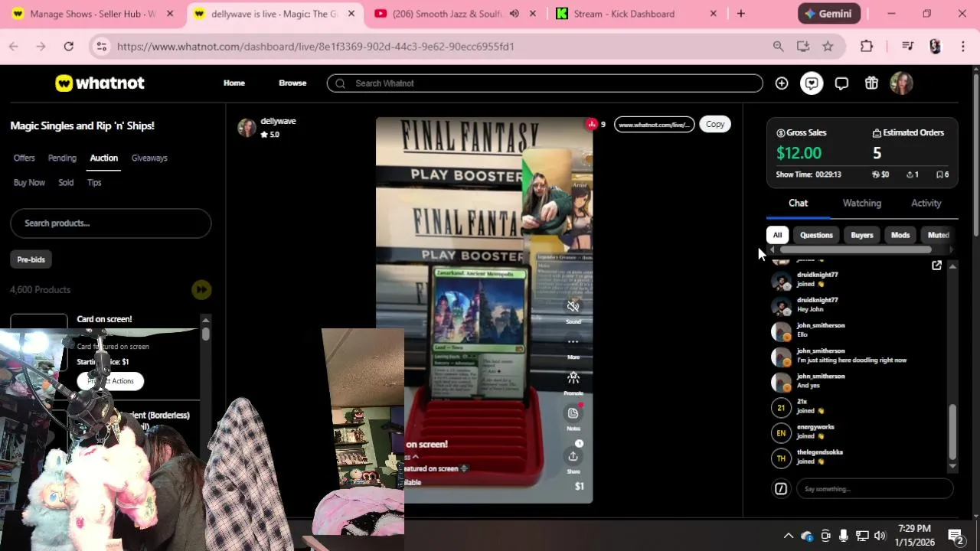The height and width of the screenshot is (551, 980).
Task: Switch to the Watching tab
Action: 862,203
